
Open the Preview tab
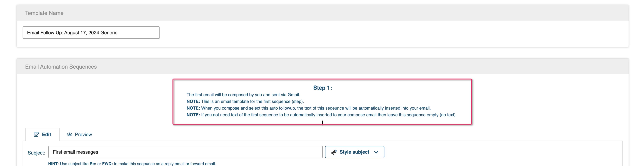[x=79, y=134]
